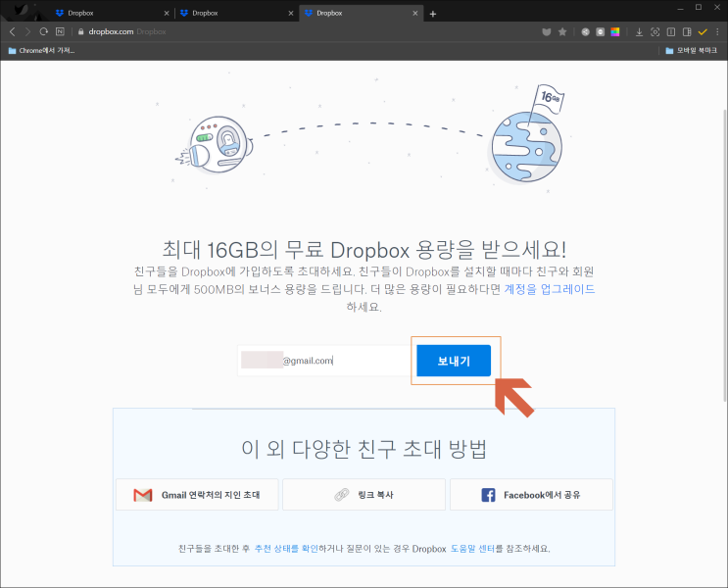Close the leftmost Dropbox tab
728x588 pixels.
(x=167, y=13)
